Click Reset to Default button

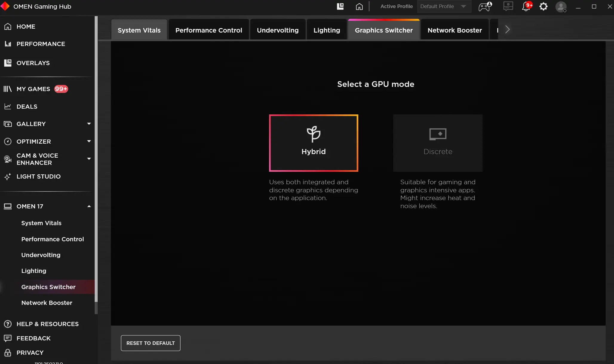pos(151,343)
